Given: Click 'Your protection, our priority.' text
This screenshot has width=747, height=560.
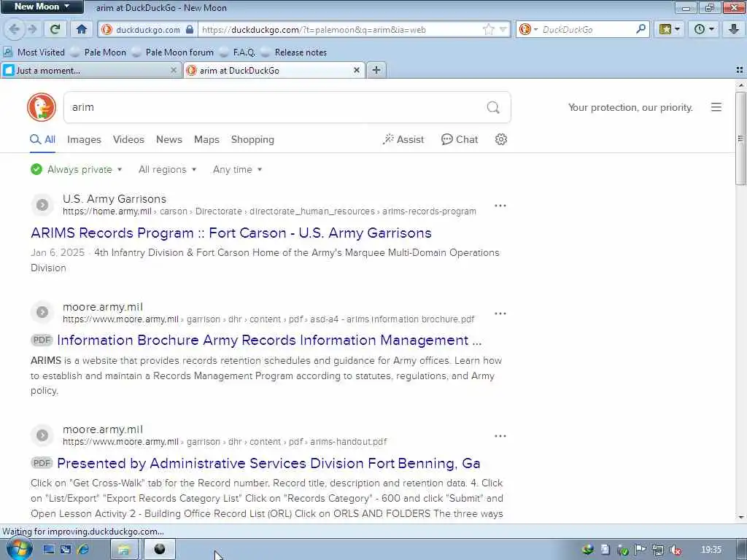Looking at the screenshot, I should click(630, 108).
